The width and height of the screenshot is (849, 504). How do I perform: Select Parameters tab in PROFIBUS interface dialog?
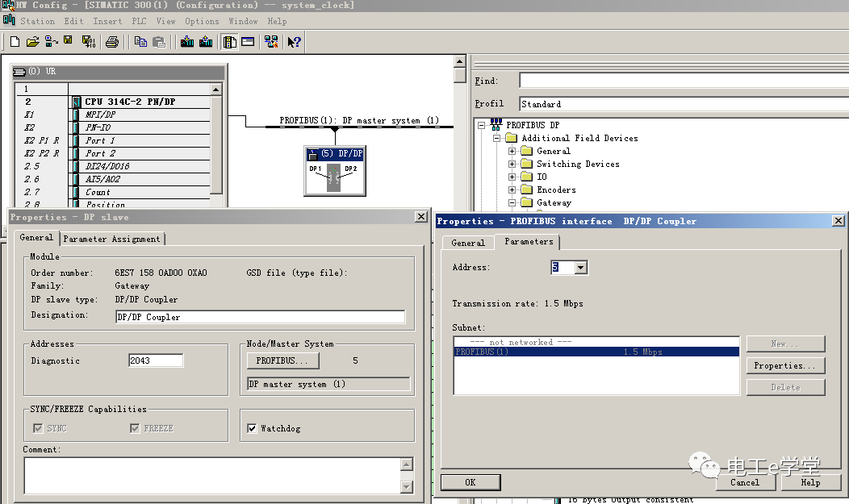(529, 241)
